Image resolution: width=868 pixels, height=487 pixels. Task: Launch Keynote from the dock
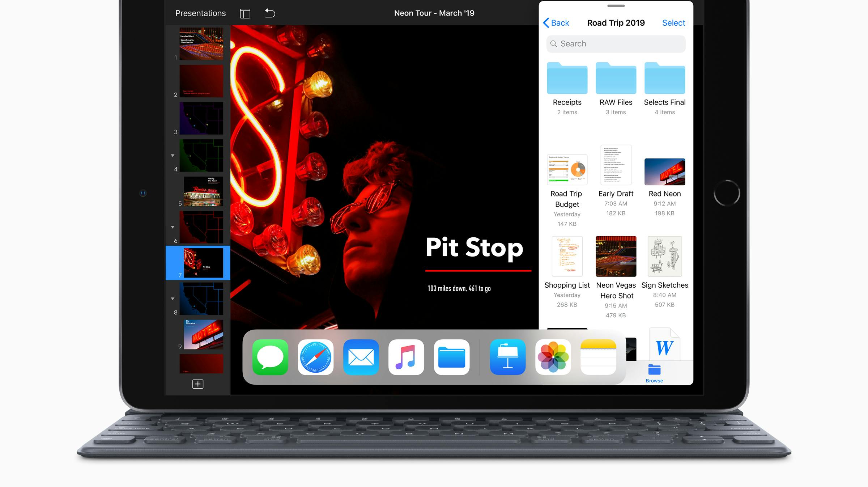pos(508,357)
